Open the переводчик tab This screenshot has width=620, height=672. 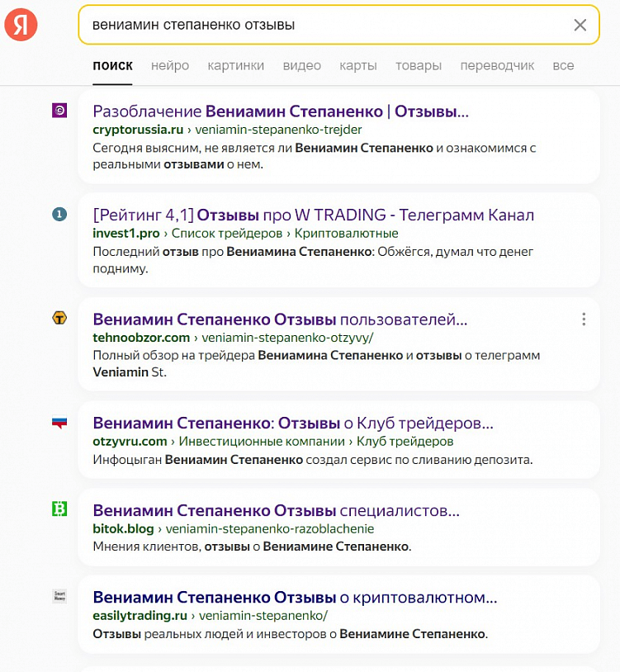pos(496,65)
